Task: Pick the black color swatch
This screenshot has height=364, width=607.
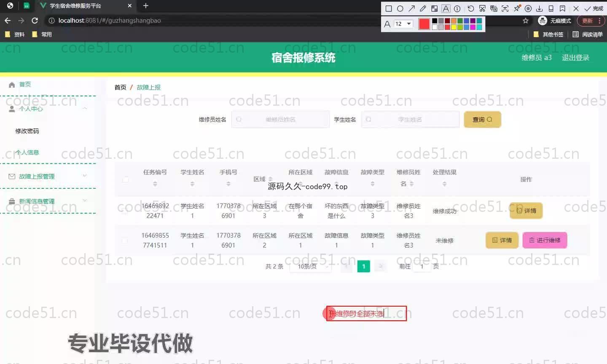Action: click(x=435, y=21)
